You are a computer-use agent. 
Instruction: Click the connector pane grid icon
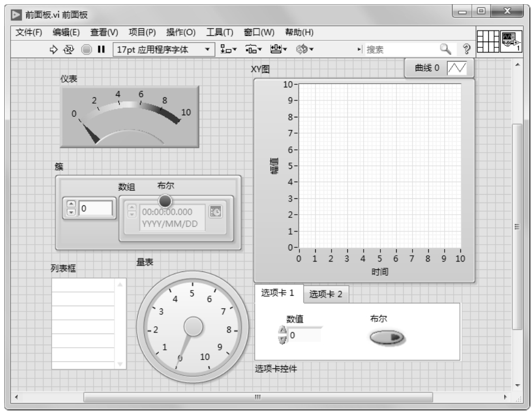pyautogui.click(x=488, y=42)
